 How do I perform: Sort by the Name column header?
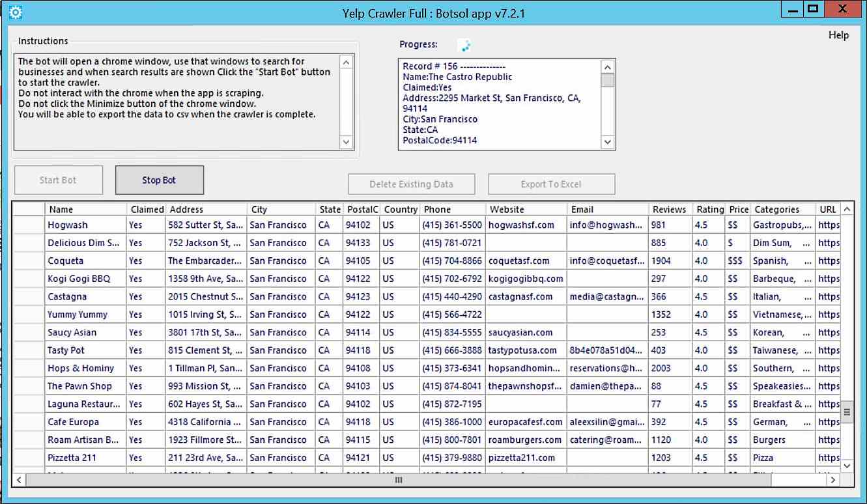click(86, 210)
